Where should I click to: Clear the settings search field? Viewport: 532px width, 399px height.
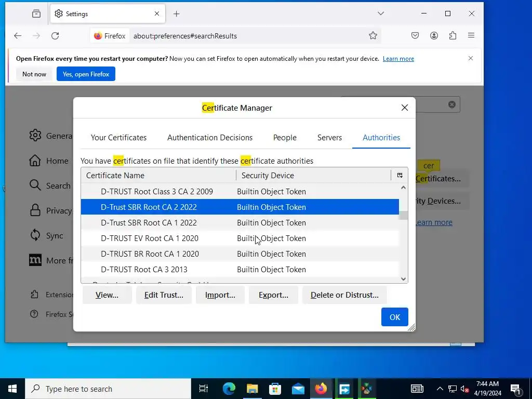(452, 104)
